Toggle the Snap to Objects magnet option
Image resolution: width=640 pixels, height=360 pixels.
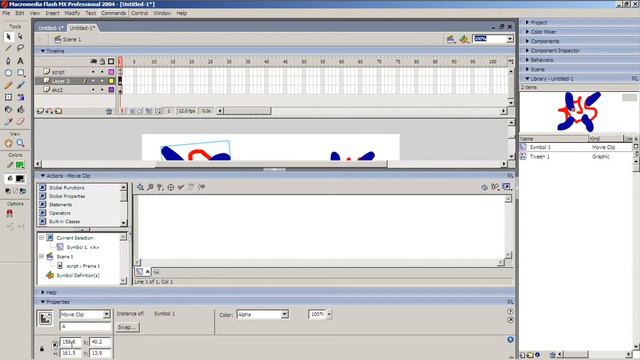(9, 213)
